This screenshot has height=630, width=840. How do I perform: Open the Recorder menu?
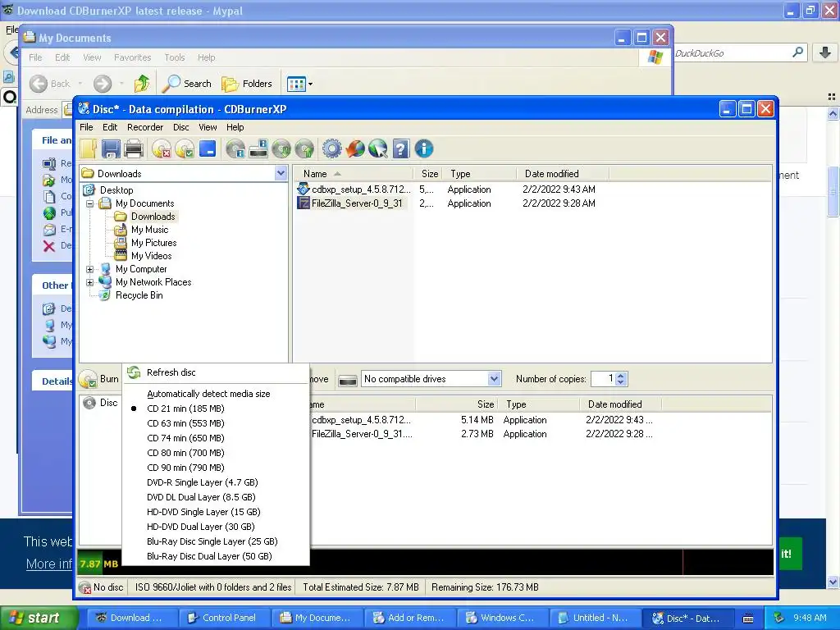(145, 127)
